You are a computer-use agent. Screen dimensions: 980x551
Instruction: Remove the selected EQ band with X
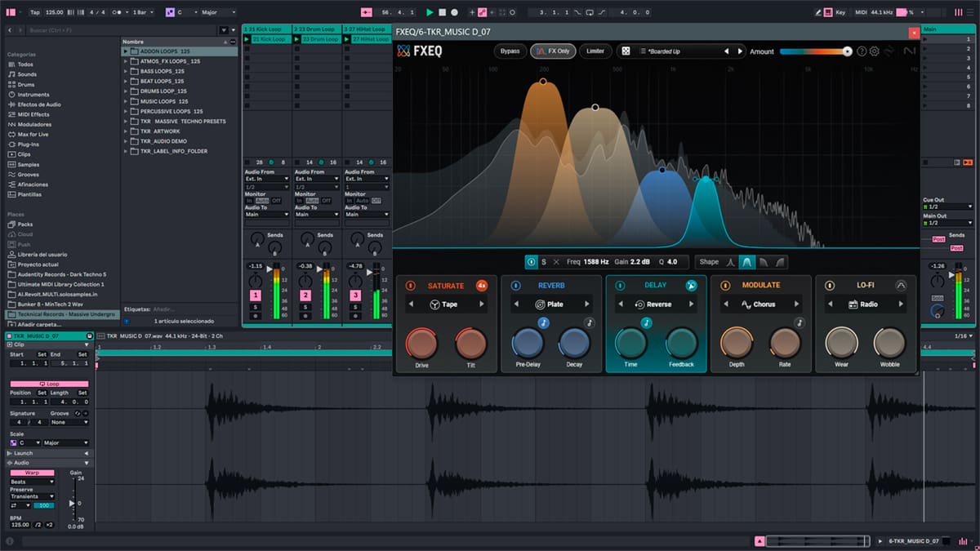556,262
